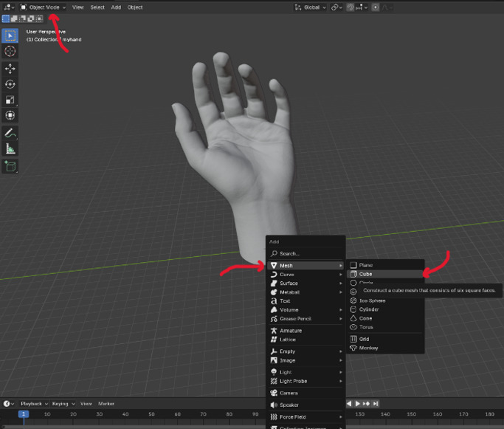Set selection mode to new selection

tap(5, 18)
